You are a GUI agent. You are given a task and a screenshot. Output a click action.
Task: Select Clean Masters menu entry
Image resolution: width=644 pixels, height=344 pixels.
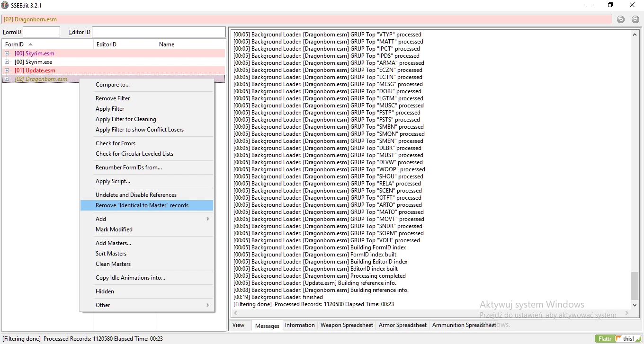coord(147,264)
